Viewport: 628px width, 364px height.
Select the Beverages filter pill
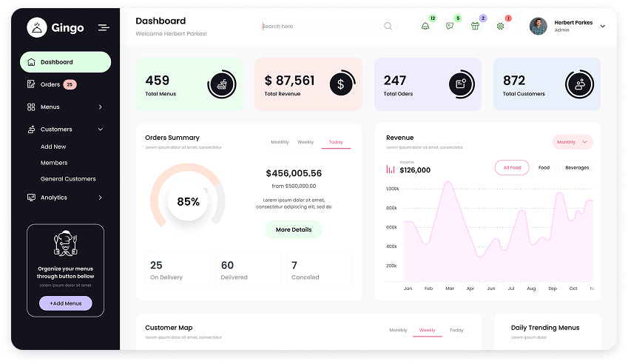point(577,168)
